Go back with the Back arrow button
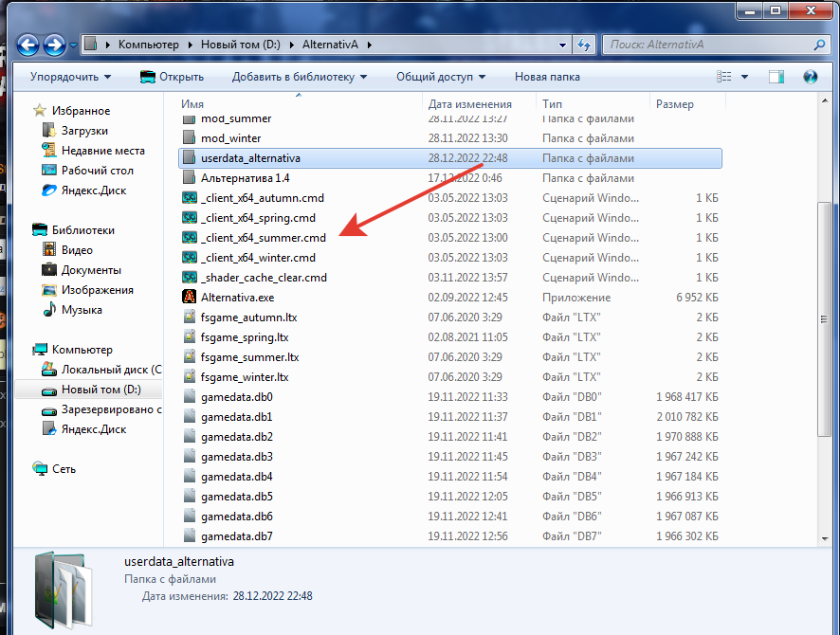 click(x=27, y=45)
